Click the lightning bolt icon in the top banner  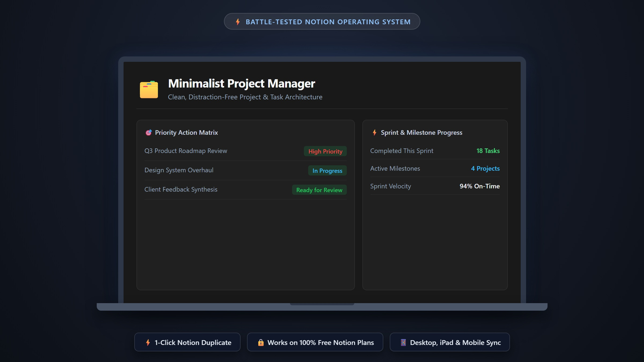[x=238, y=22]
